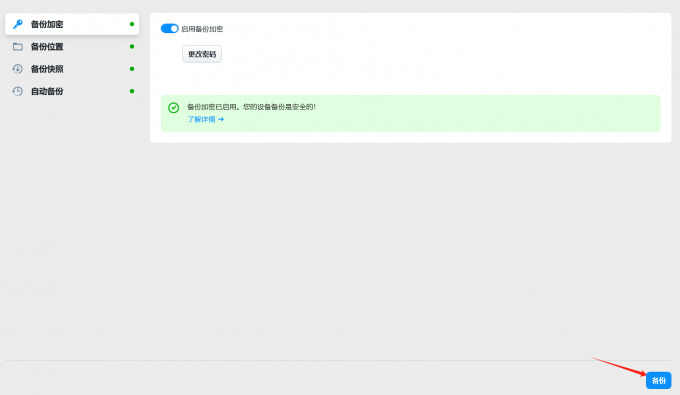
Task: Click the 备份加密已启用 status message
Action: click(x=252, y=107)
